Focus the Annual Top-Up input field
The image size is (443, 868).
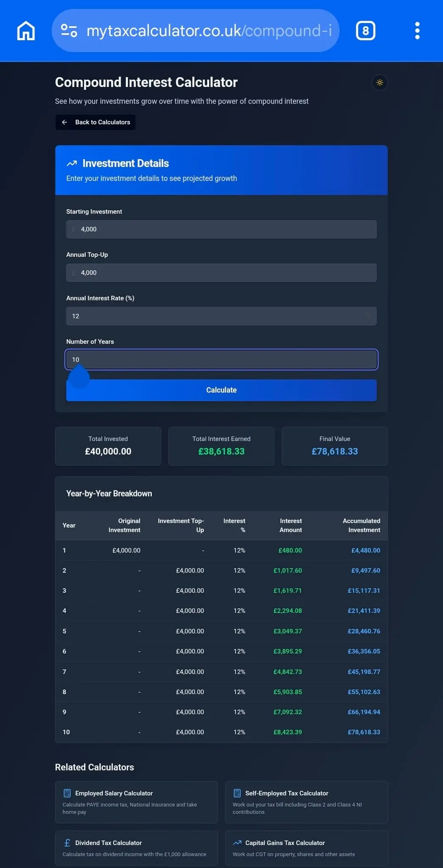point(221,273)
